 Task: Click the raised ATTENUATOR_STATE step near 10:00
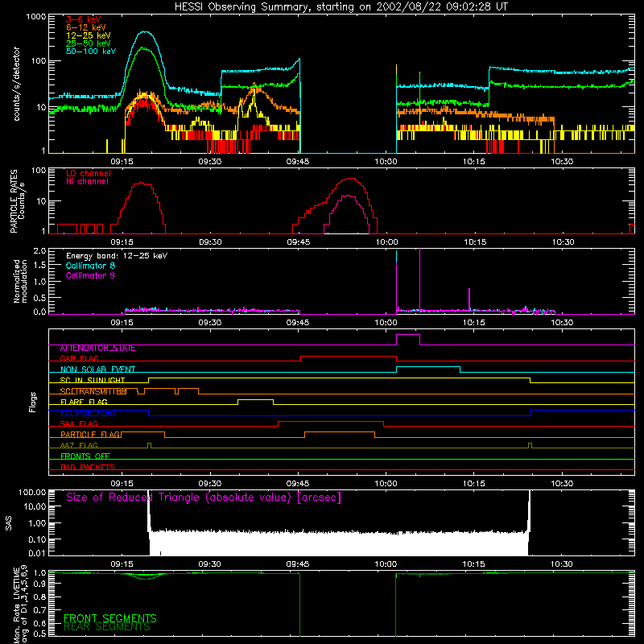click(408, 335)
